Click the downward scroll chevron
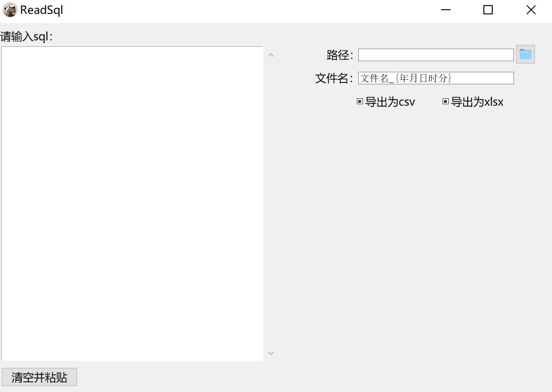 tap(271, 353)
